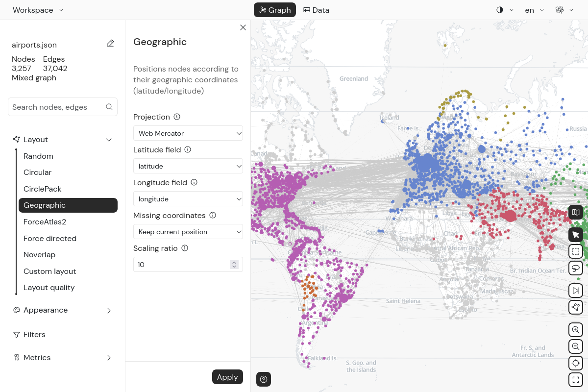The width and height of the screenshot is (588, 392).
Task: Apply the Geographic layout settings
Action: pos(227,377)
